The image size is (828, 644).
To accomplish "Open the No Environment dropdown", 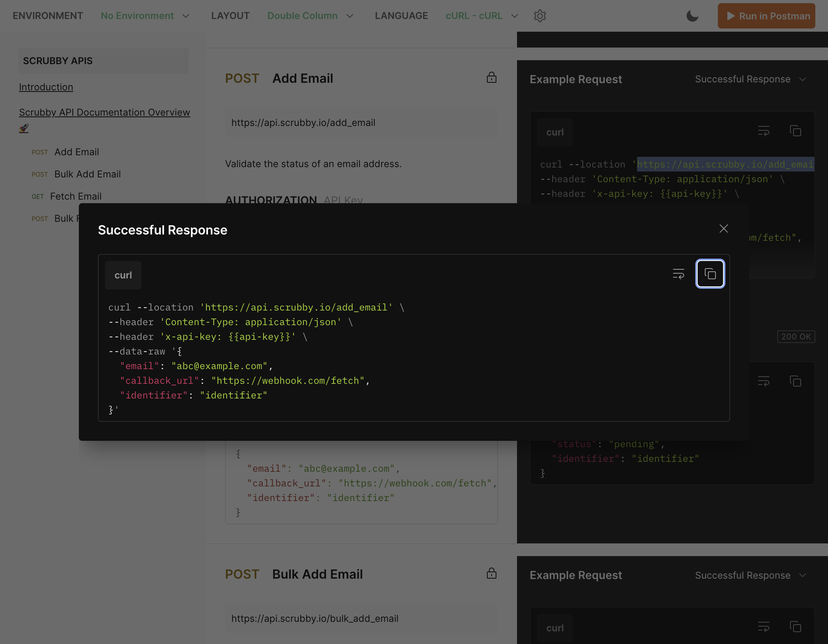I will (x=145, y=16).
